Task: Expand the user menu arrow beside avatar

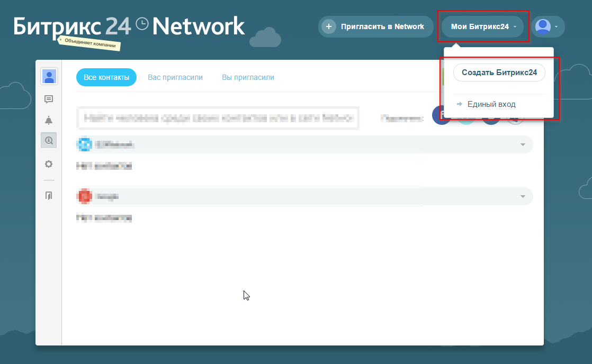Action: pos(556,27)
